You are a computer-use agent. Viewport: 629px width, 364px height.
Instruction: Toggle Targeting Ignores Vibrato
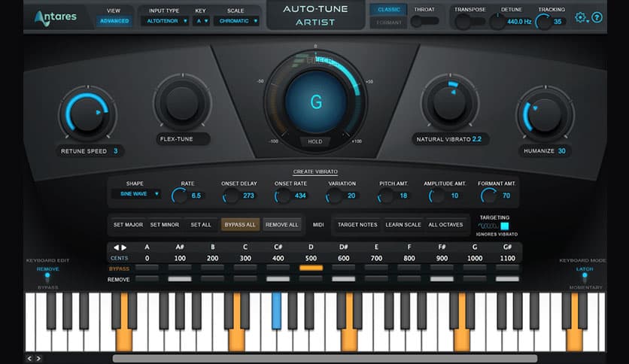click(505, 226)
